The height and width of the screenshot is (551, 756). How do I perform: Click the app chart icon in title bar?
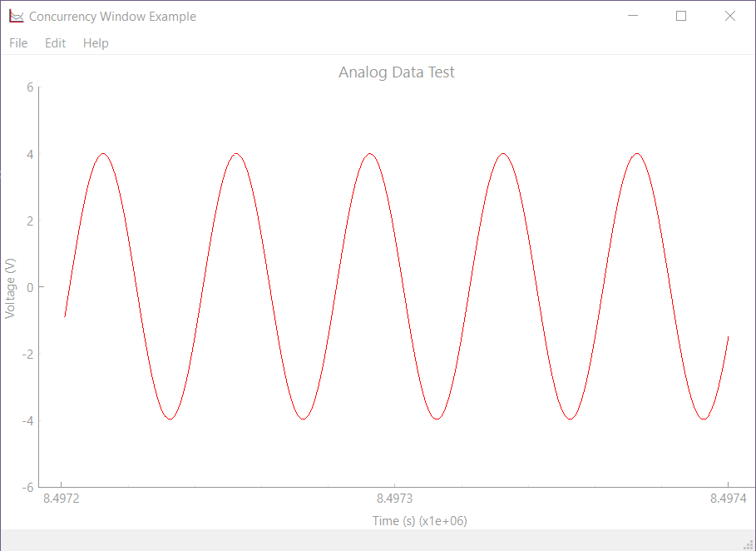pyautogui.click(x=16, y=16)
